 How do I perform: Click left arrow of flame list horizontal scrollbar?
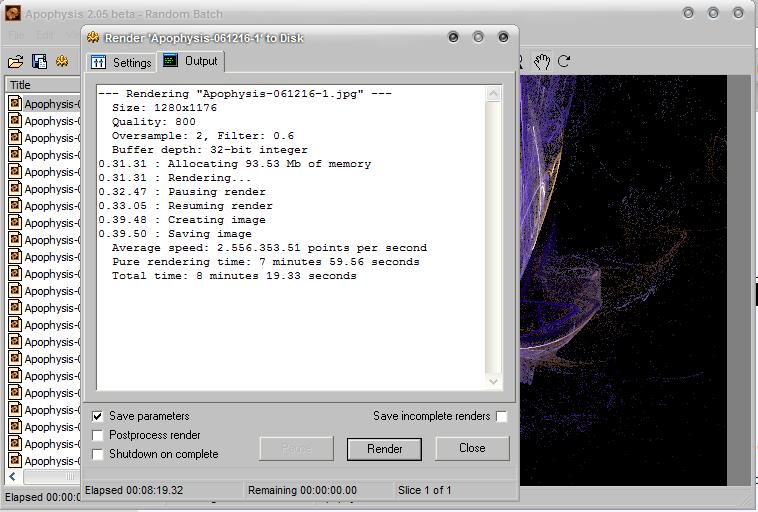[13, 477]
